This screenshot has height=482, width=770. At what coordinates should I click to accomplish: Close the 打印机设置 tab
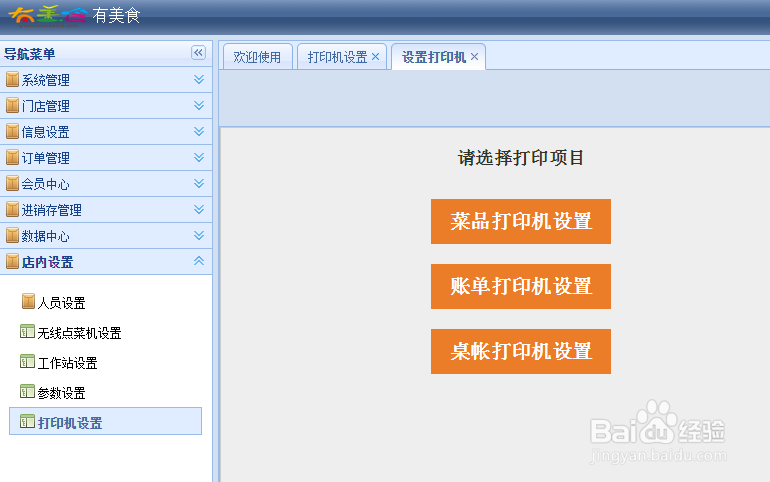[x=376, y=56]
